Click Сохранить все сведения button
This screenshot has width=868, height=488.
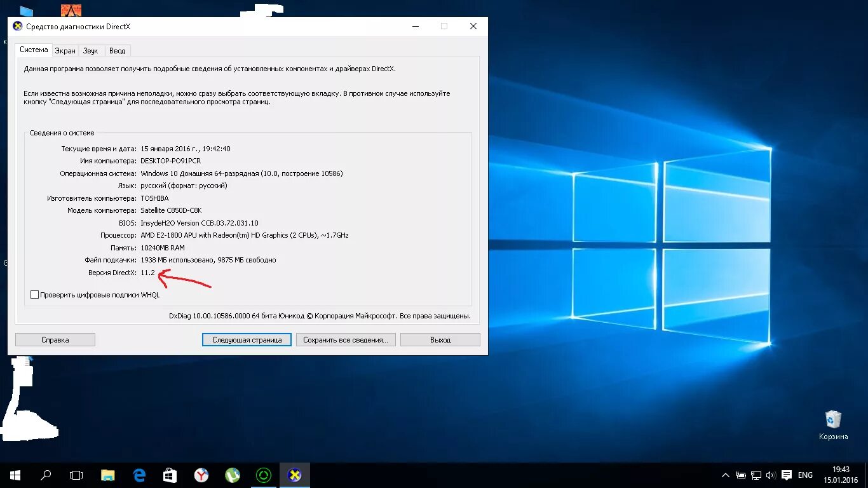346,340
